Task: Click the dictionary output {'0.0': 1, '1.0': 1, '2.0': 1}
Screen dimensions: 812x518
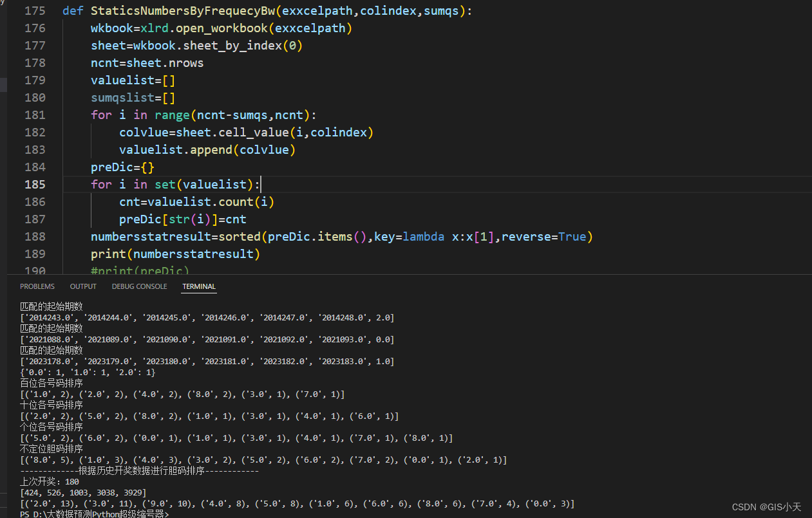Action: (x=88, y=373)
